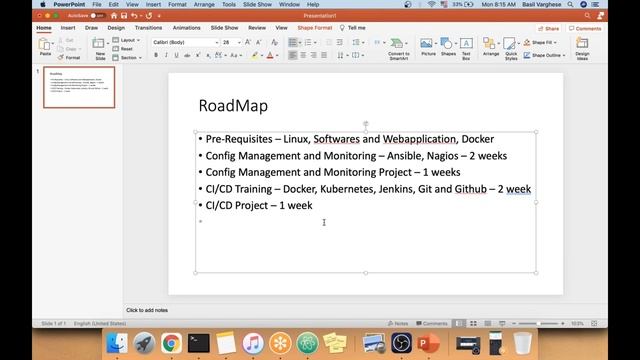Open Arrange menu in menu bar
This screenshot has width=640, height=360.
coord(204,4)
